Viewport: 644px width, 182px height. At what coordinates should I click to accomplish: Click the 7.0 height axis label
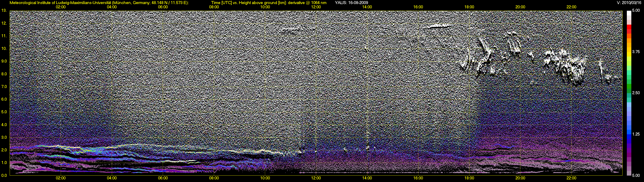[4, 87]
